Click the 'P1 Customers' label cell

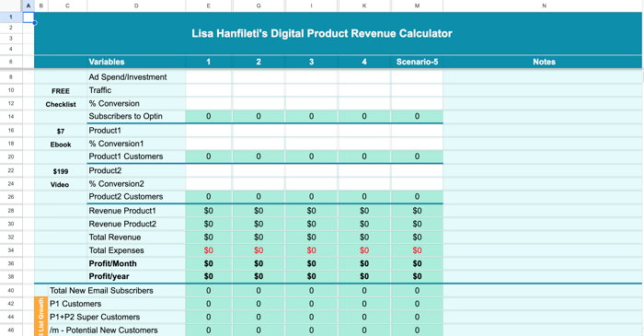[x=117, y=304]
